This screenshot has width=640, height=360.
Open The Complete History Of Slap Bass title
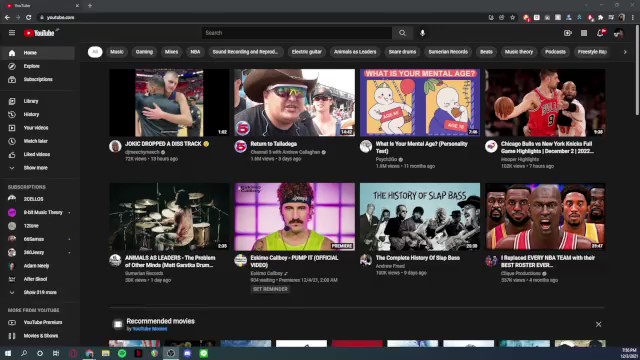pos(418,258)
